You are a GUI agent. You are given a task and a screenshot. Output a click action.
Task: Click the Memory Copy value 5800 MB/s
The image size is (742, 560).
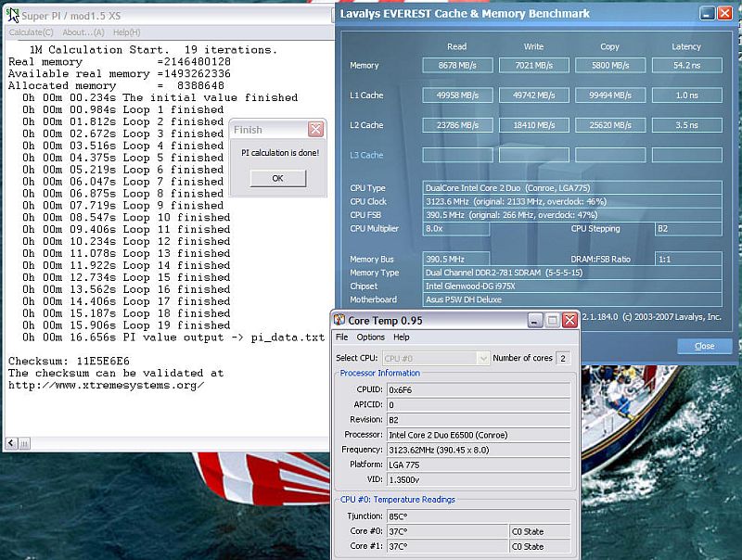point(610,65)
